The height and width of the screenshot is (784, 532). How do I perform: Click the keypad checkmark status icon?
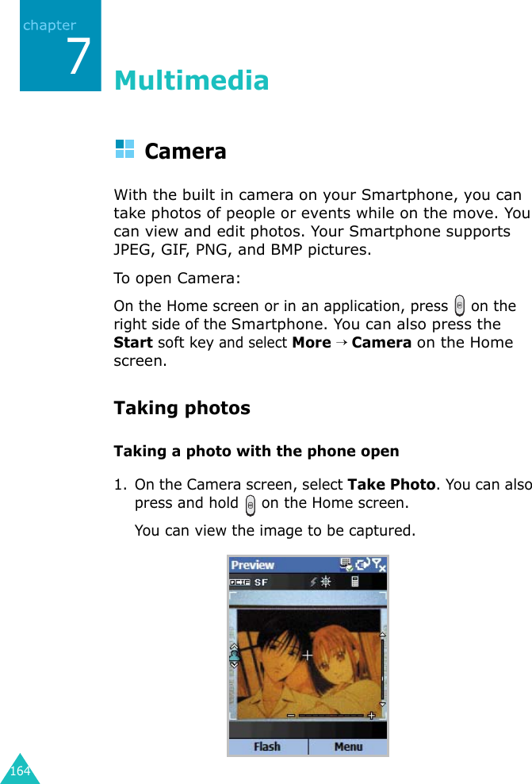coord(346,564)
